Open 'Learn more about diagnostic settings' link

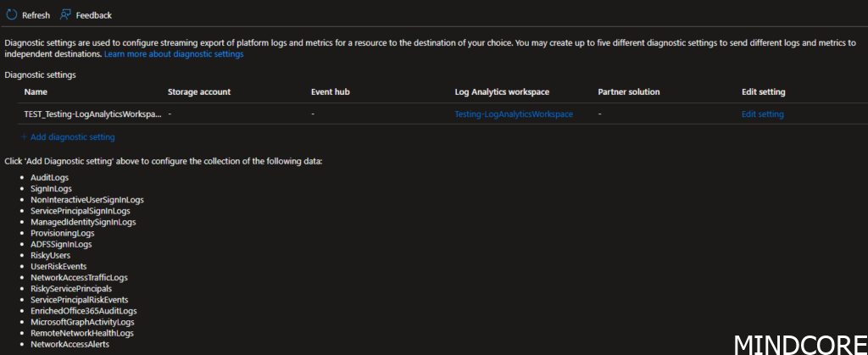pyautogui.click(x=174, y=53)
